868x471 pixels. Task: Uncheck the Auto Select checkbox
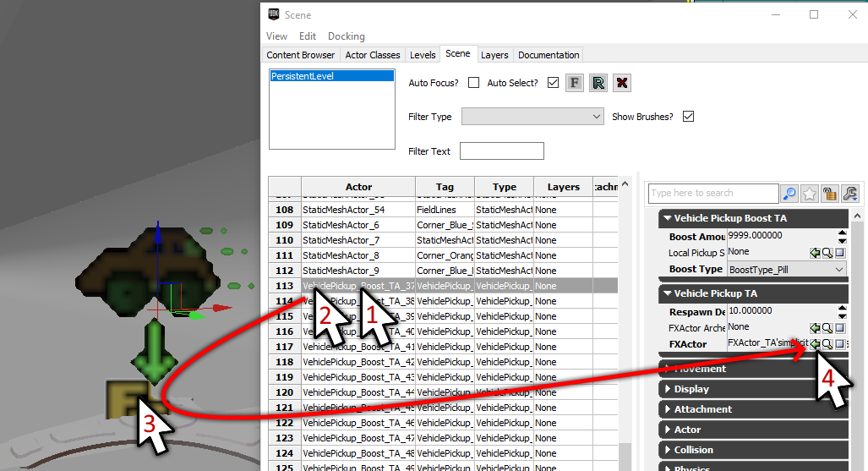coord(553,83)
